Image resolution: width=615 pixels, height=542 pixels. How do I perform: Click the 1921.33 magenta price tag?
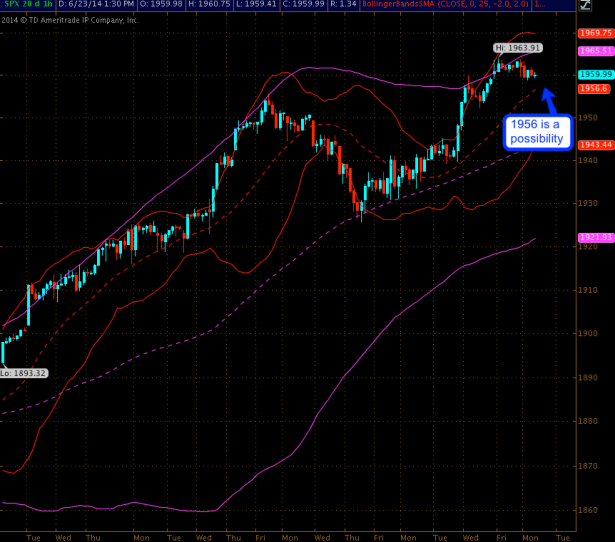595,237
